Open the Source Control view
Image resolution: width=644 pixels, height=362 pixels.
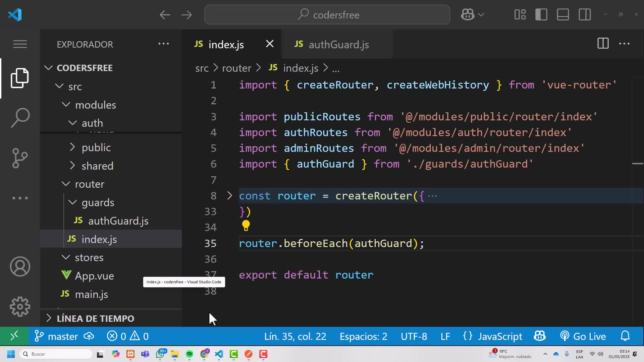20,158
